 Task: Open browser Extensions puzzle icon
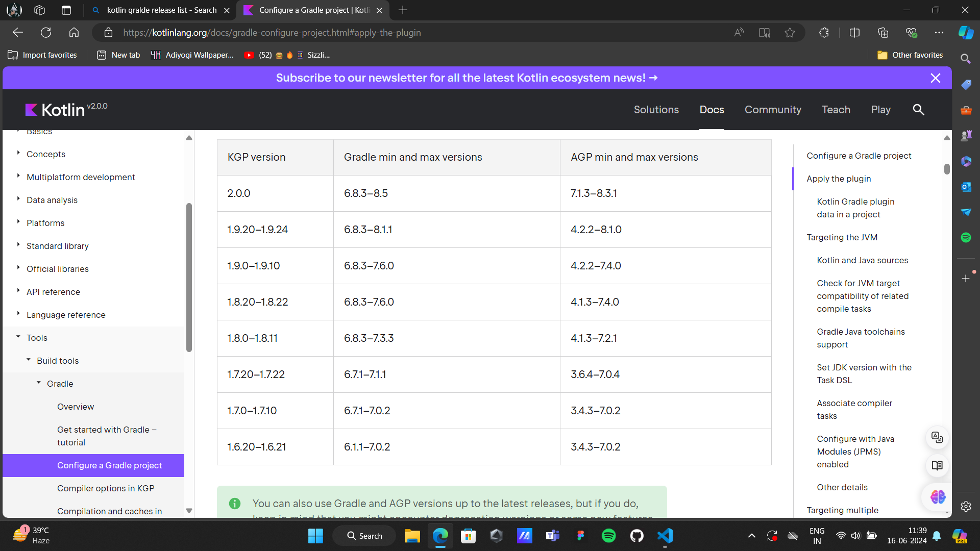[824, 33]
